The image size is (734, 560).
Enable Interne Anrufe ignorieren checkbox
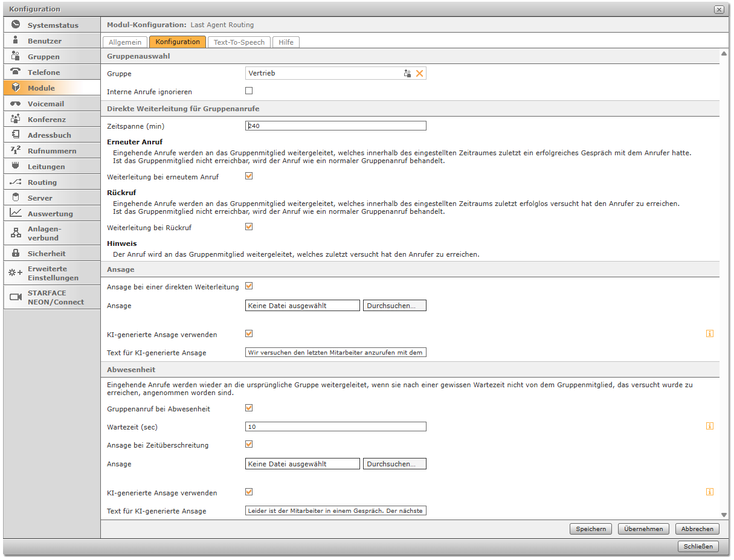(x=249, y=91)
